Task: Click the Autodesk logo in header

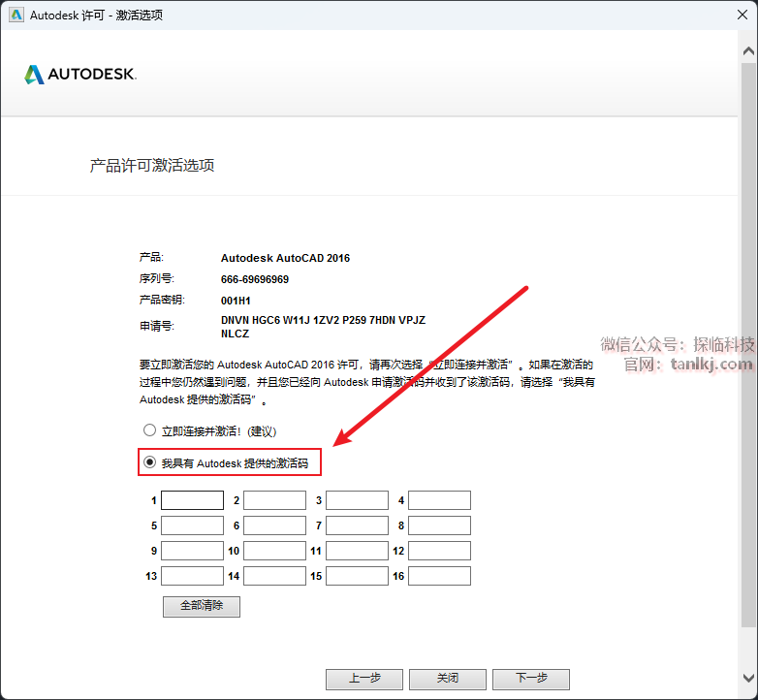Action: (x=80, y=75)
